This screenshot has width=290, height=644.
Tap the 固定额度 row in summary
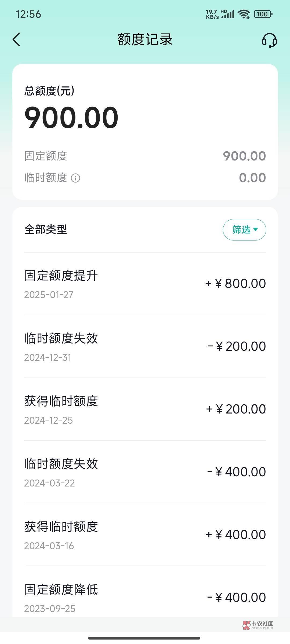[145, 156]
